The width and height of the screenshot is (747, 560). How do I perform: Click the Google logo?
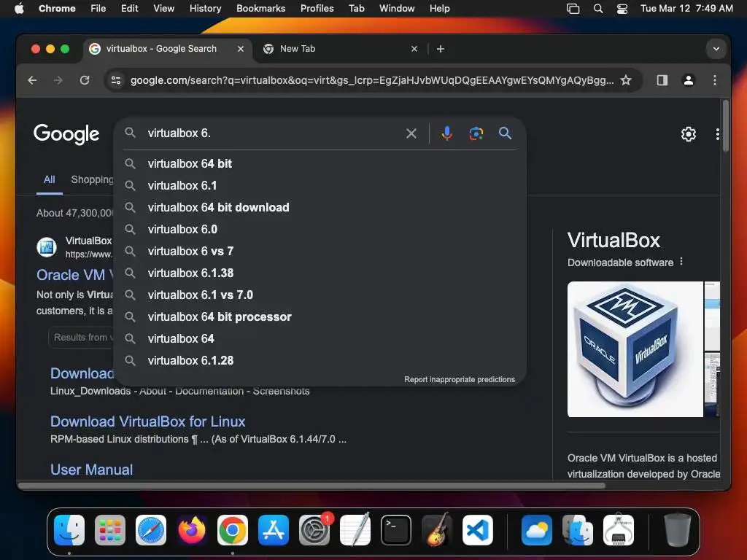pos(66,134)
